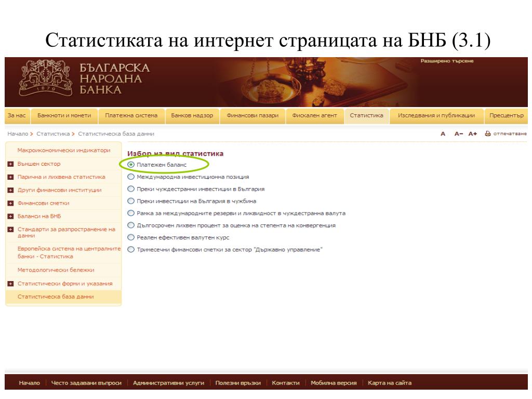Screen dimensions: 532x399
Task: Switch to Банков надзор tab
Action: pyautogui.click(x=192, y=116)
